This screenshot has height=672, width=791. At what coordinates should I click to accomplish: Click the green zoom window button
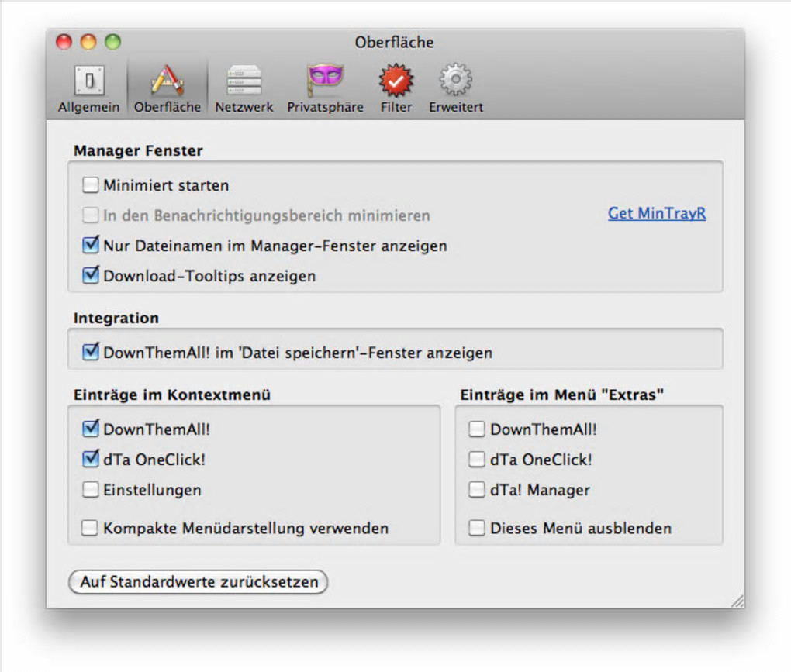(x=113, y=42)
